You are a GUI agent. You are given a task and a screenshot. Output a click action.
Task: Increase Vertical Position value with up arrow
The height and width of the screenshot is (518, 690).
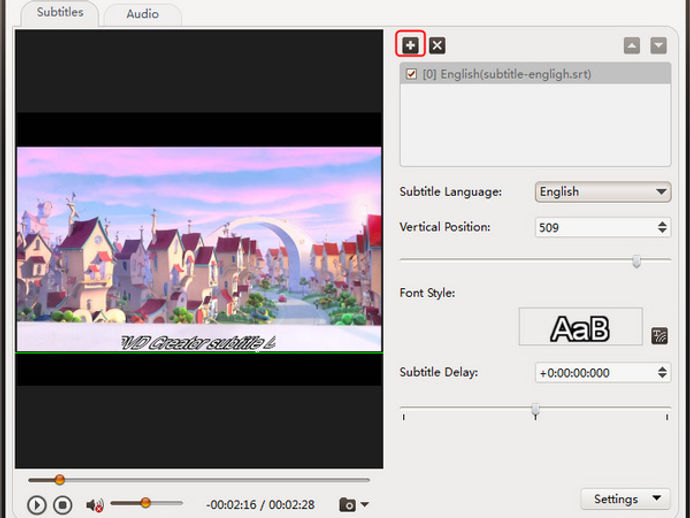[x=662, y=224]
